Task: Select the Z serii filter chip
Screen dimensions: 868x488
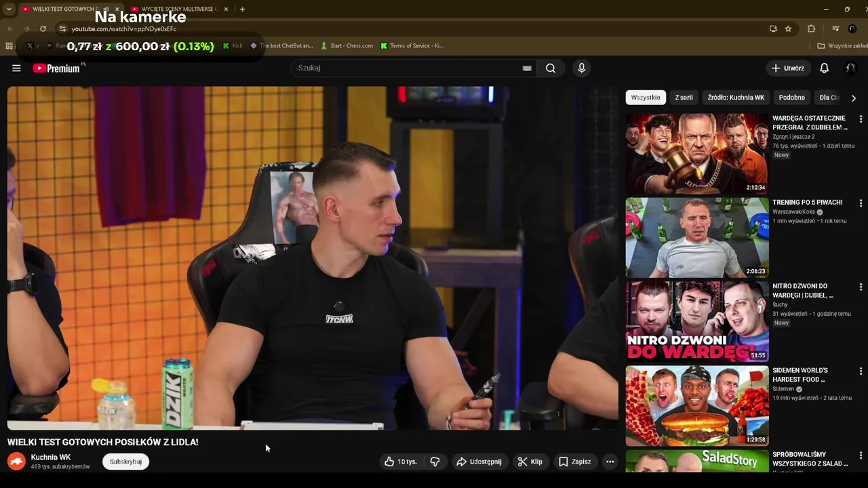Action: 684,98
